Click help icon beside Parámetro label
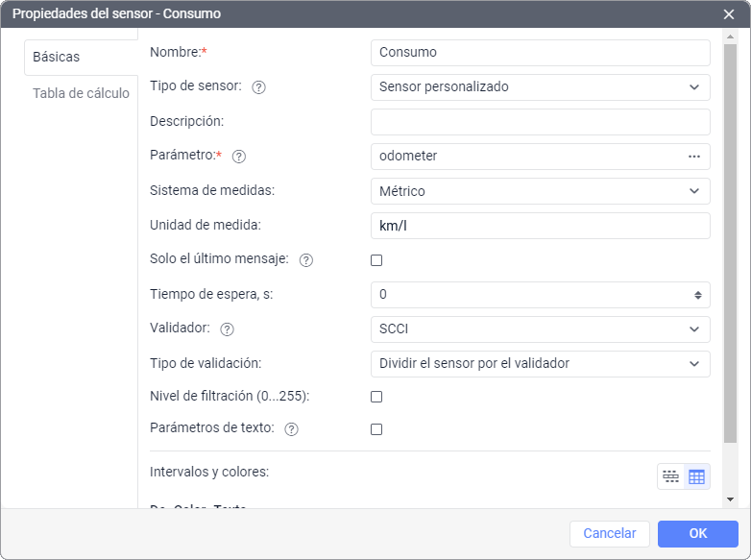This screenshot has height=560, width=751. tap(239, 157)
